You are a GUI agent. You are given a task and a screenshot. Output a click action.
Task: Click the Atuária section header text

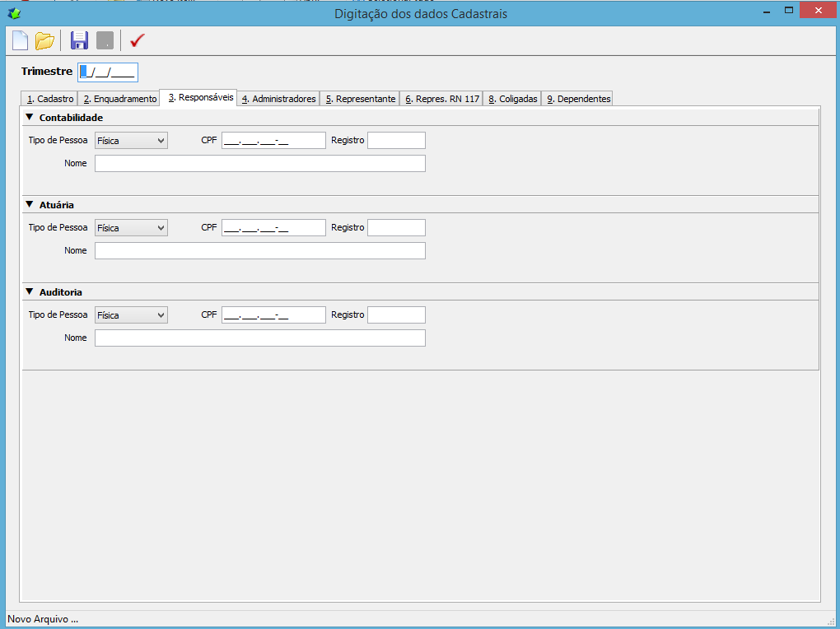[56, 205]
